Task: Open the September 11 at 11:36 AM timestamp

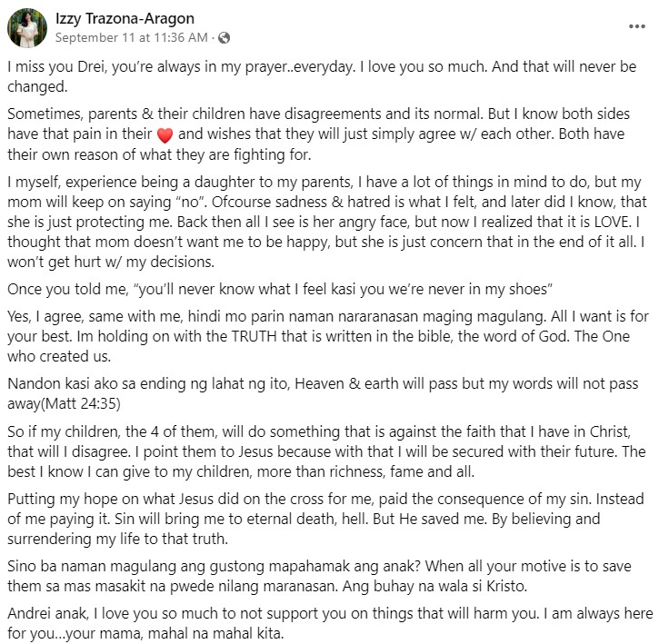Action: (x=132, y=37)
